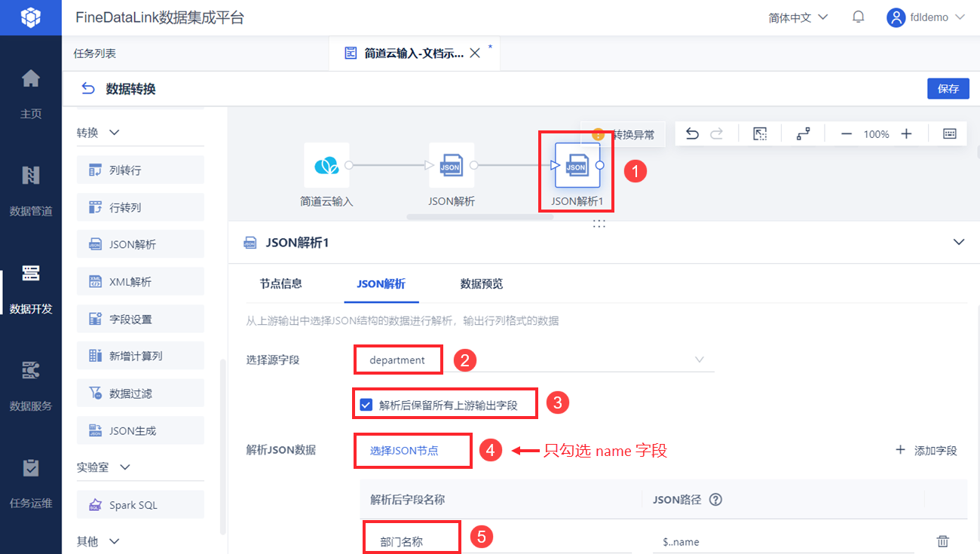
Task: Open 数据开发 in the sidebar
Action: pos(31,288)
